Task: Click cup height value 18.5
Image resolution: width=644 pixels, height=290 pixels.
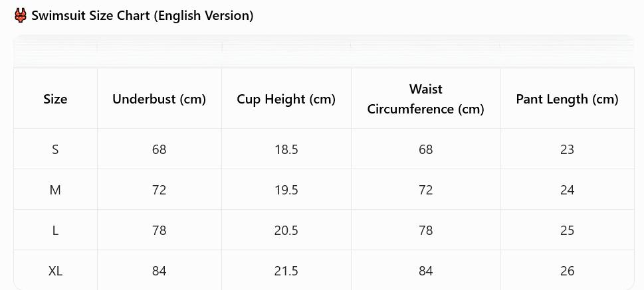Action: [286, 149]
